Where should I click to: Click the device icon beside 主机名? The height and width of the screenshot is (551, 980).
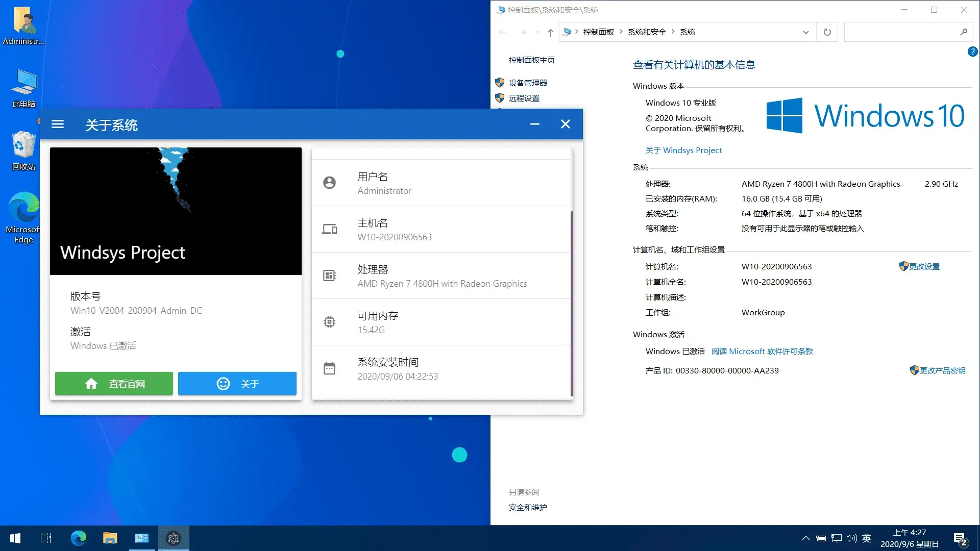click(x=329, y=229)
